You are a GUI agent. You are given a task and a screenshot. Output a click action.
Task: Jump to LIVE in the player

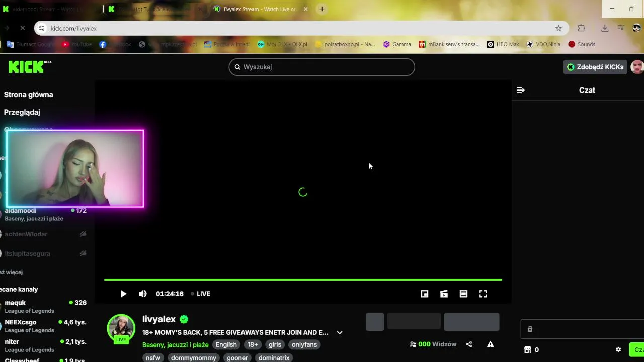[x=200, y=294]
